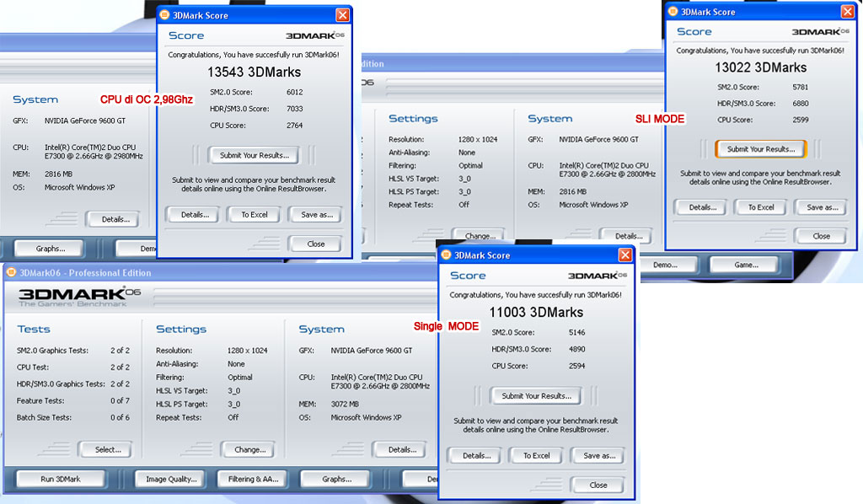Click the SM2.0 Score value 5146
Image resolution: width=863 pixels, height=504 pixels.
(x=576, y=332)
